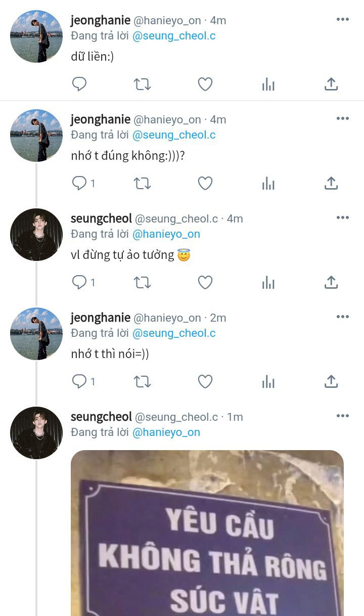Open jeonghanie's avatar on the first tweet

click(x=36, y=36)
